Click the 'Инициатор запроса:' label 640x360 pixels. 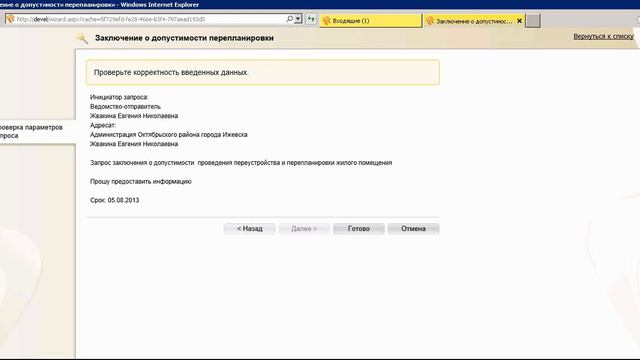pyautogui.click(x=119, y=97)
